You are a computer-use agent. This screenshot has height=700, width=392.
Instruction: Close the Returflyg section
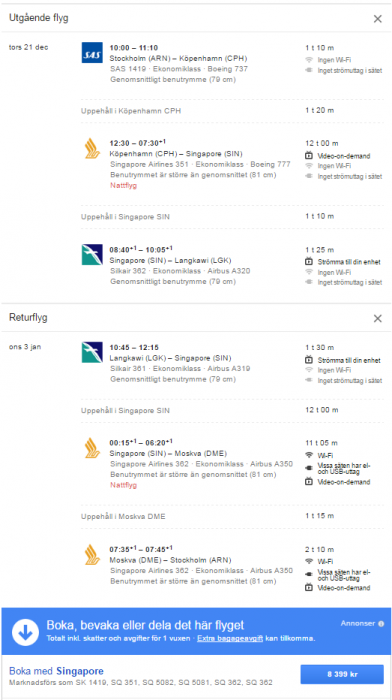coord(378,318)
